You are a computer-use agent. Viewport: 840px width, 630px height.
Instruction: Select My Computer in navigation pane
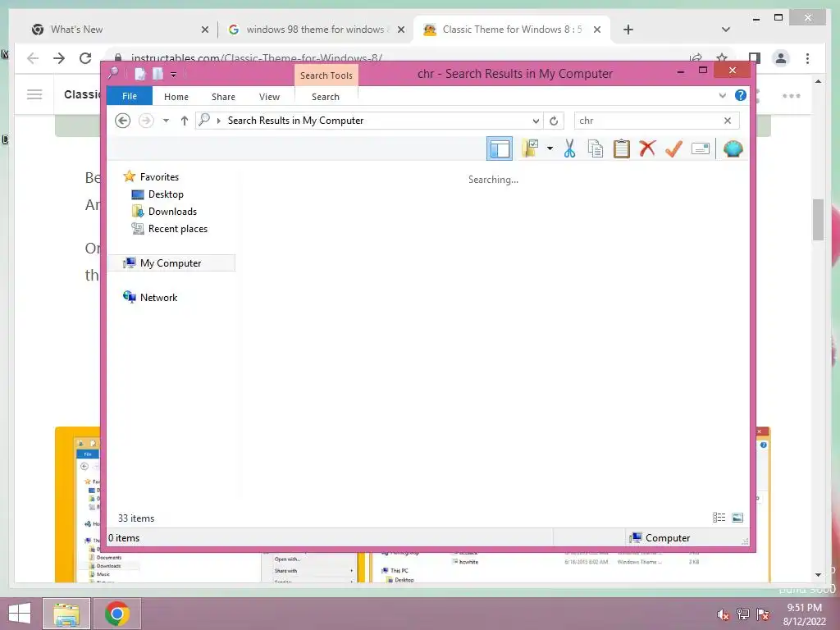[x=171, y=263]
